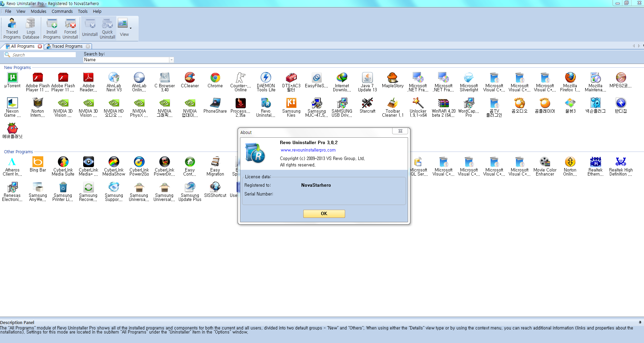This screenshot has width=644, height=343.
Task: Select the Atheros Client Installation icon
Action: pyautogui.click(x=12, y=166)
